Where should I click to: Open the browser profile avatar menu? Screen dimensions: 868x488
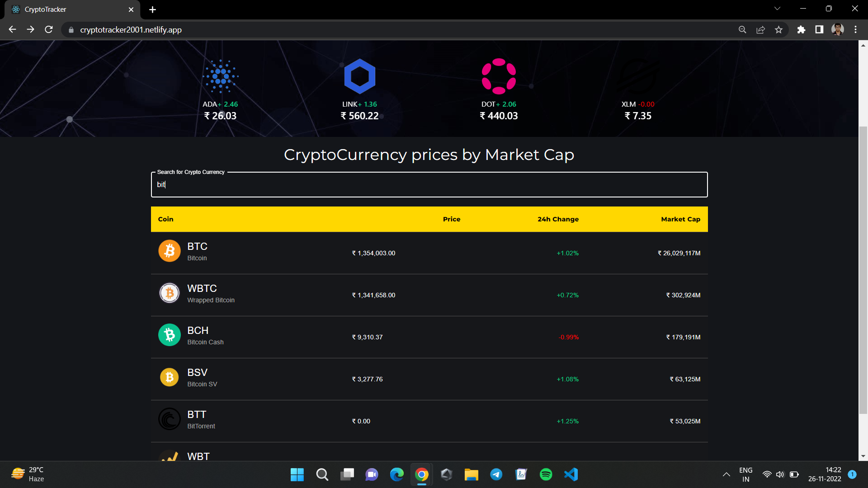(x=838, y=29)
